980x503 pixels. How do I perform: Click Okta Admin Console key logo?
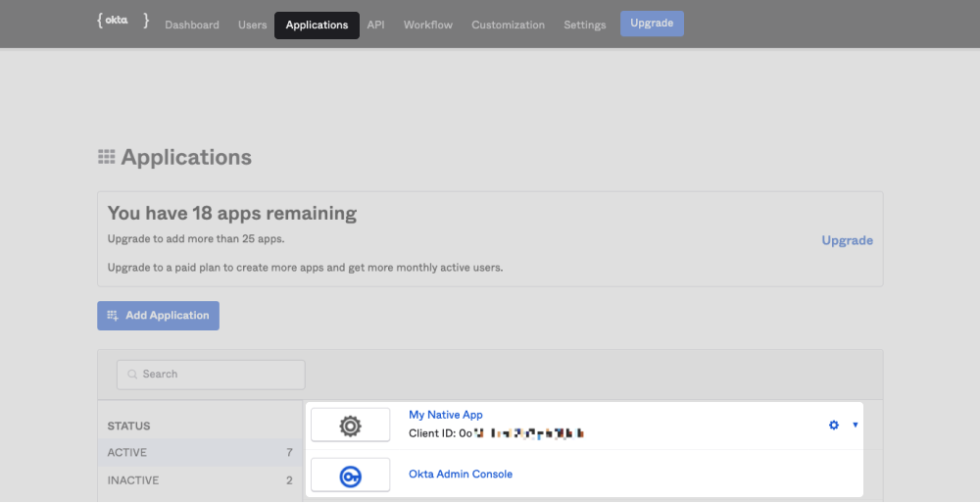pos(350,476)
